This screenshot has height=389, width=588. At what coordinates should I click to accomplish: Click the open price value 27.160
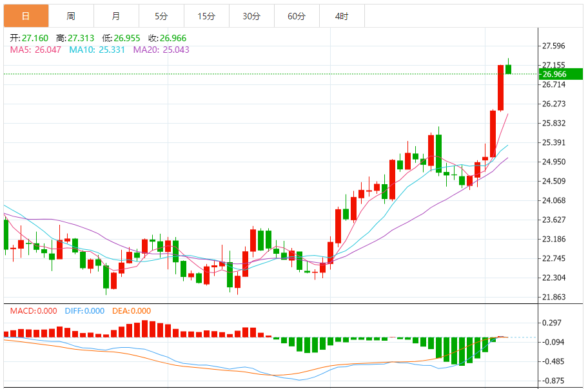pyautogui.click(x=35, y=38)
